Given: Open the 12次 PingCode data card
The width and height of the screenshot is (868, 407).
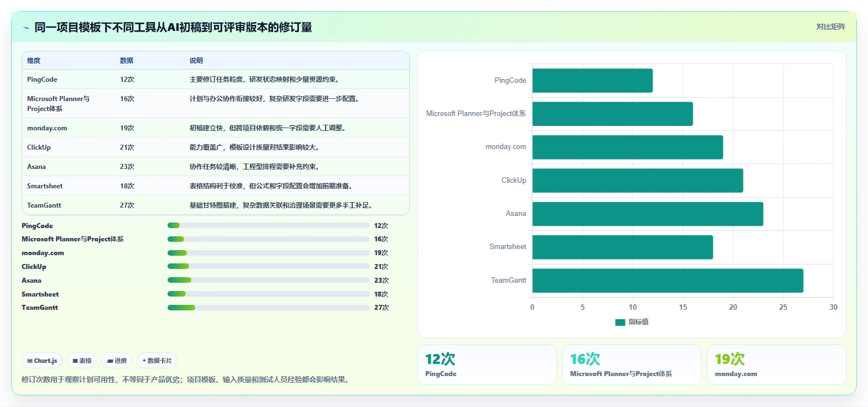Looking at the screenshot, I should coord(487,364).
